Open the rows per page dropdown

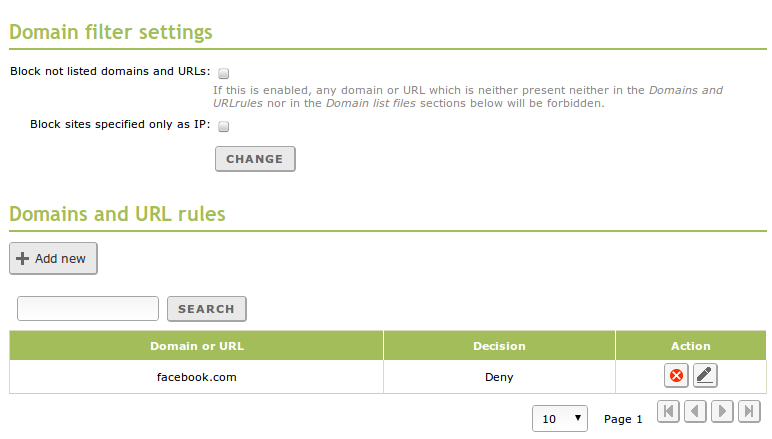[x=561, y=419]
